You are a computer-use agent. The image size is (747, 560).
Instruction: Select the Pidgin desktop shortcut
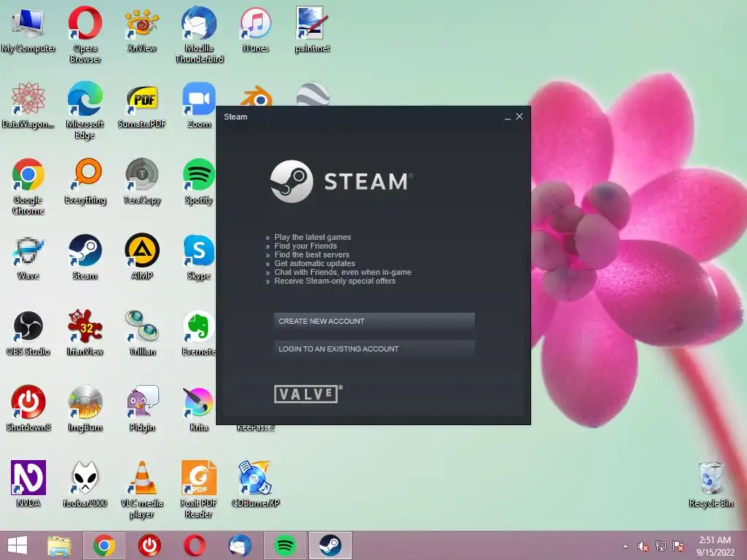pyautogui.click(x=142, y=408)
